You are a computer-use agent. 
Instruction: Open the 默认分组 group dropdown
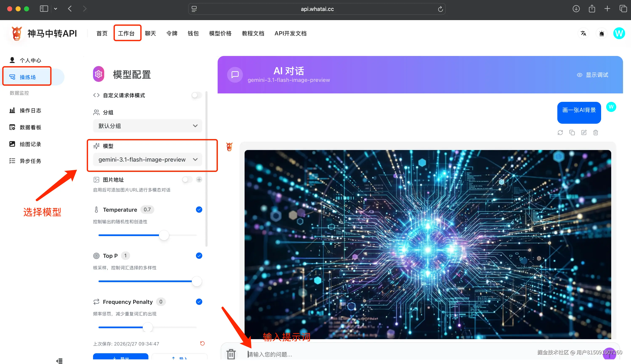148,126
